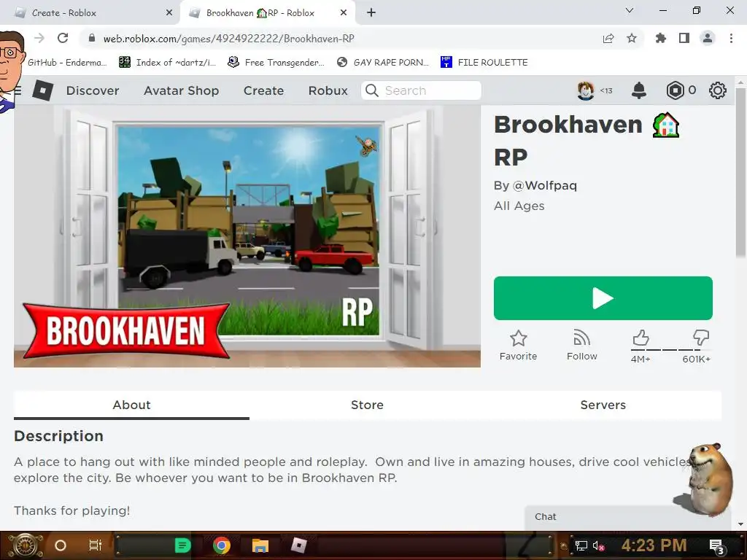Click the page vertical scrollbar thumb
The width and height of the screenshot is (747, 560).
[740, 172]
